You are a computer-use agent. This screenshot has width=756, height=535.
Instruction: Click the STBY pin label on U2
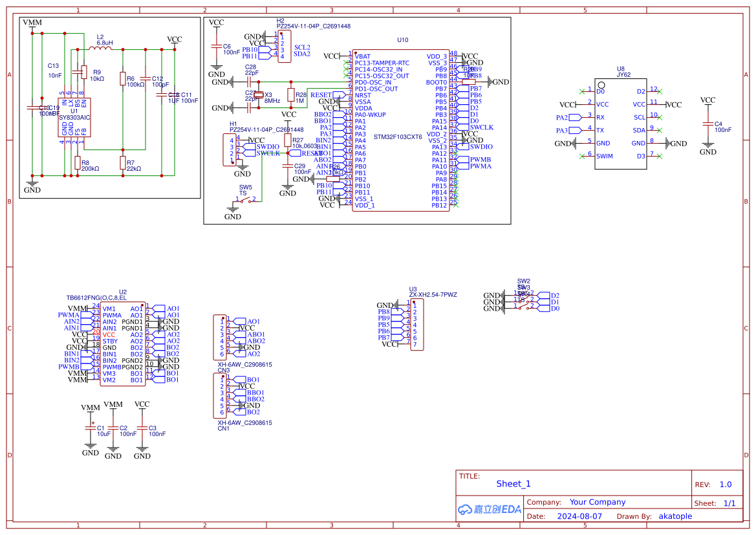click(110, 341)
